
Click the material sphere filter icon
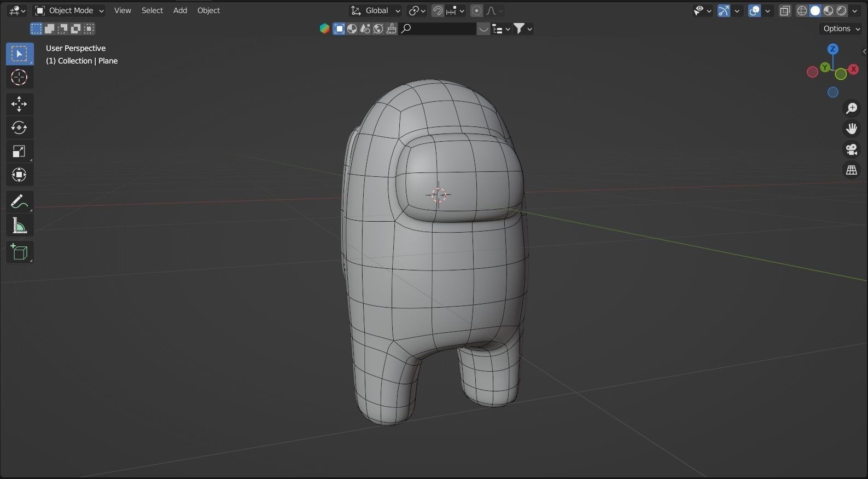352,28
